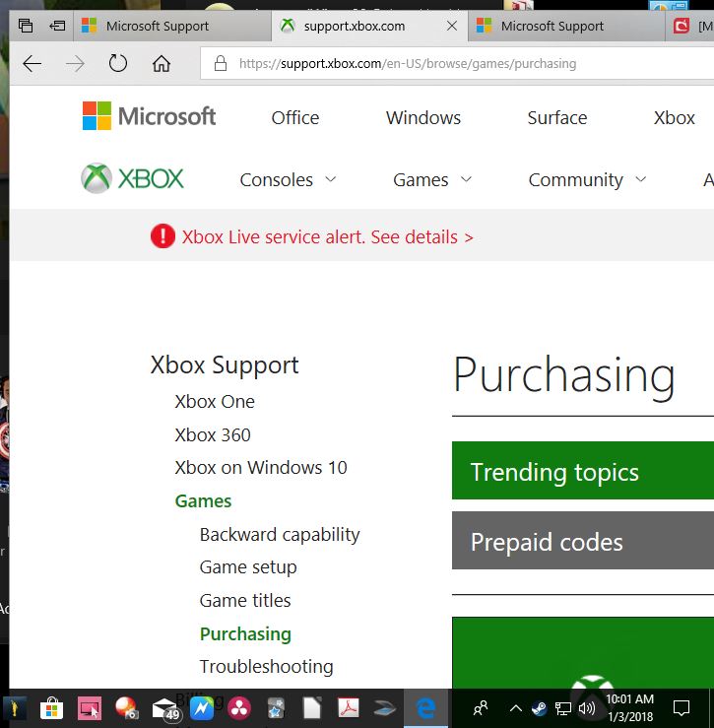Open Backward capability in the sidebar
Screen dimensions: 714x728
(x=280, y=535)
